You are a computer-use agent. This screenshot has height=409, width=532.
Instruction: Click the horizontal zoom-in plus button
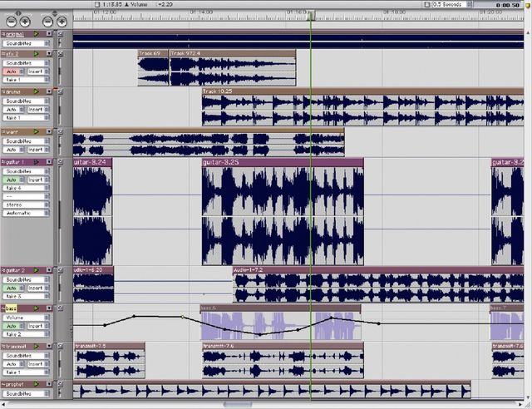coord(25,22)
